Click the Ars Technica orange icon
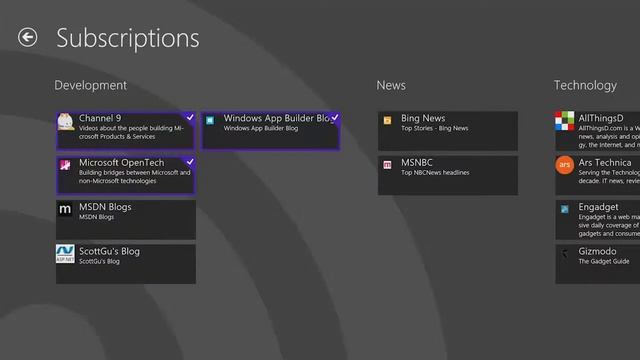Screen dimensions: 640x360 (x=564, y=165)
